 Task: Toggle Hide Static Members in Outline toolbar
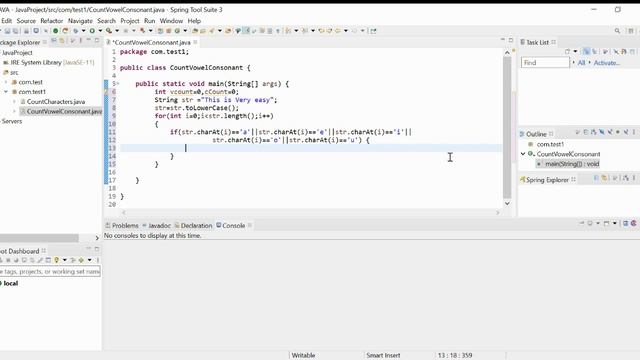pyautogui.click(x=610, y=132)
